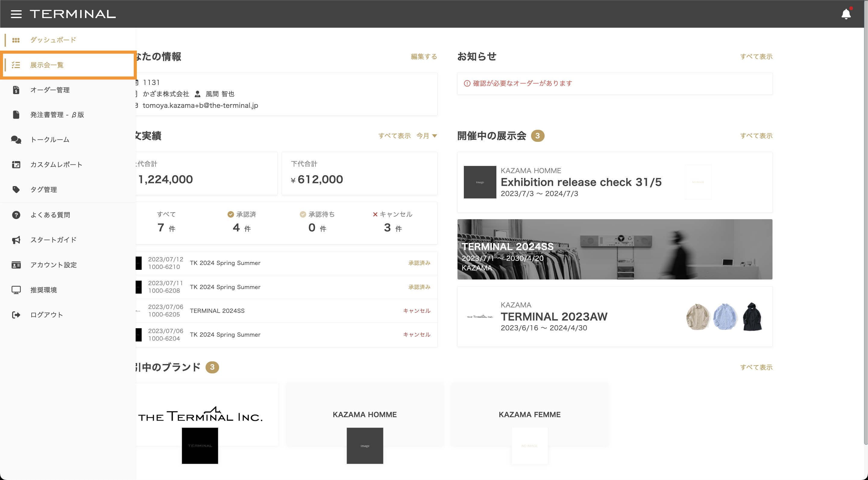Click the start guide megaphone icon

pos(16,240)
